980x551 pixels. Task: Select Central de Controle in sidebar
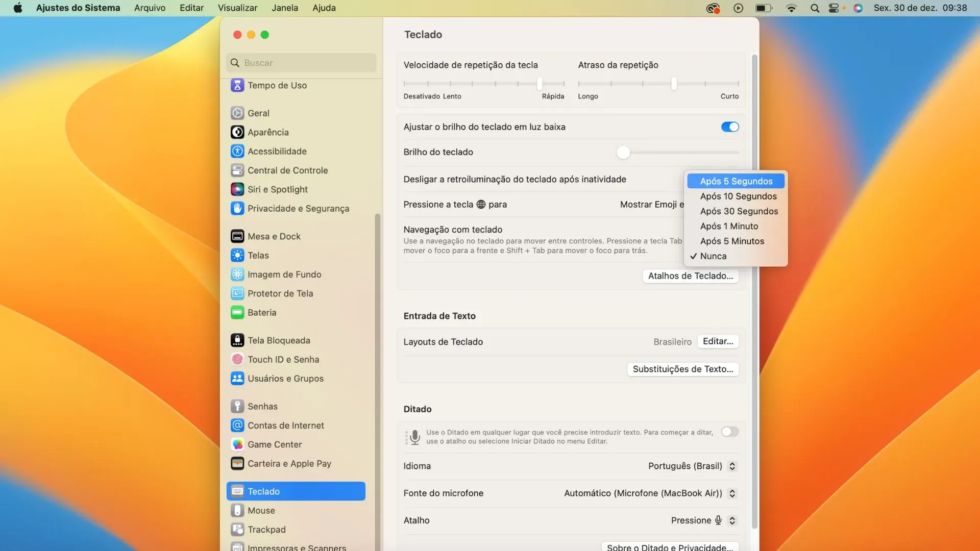[x=287, y=170]
